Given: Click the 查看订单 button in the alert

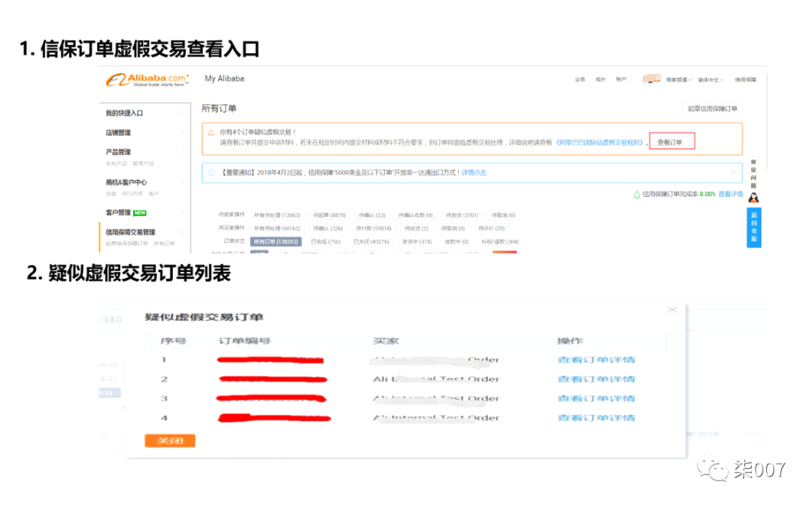Looking at the screenshot, I should (671, 141).
